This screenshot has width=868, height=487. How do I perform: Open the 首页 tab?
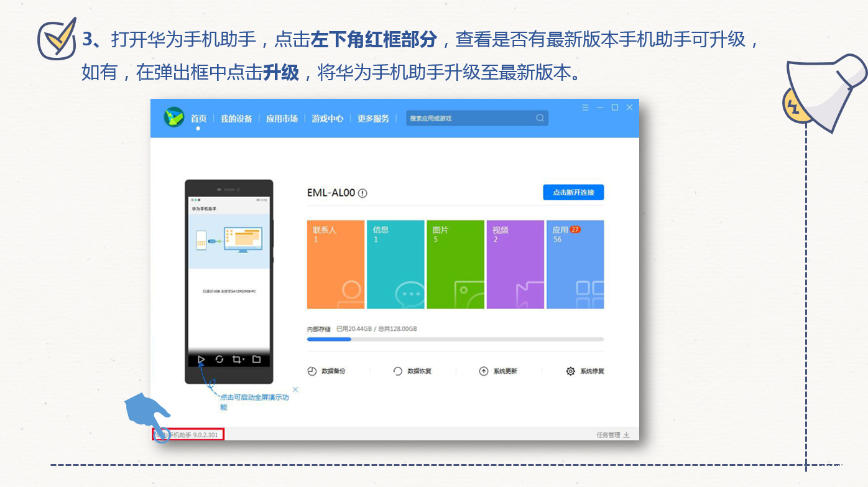198,118
